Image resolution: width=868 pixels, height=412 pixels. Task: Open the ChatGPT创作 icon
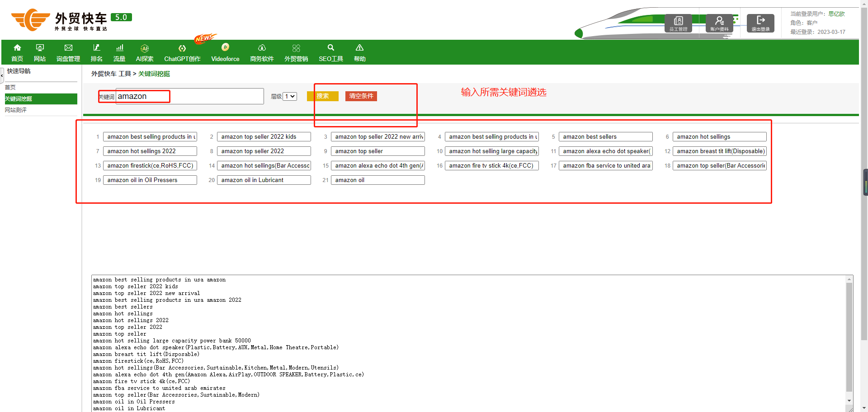[x=182, y=48]
